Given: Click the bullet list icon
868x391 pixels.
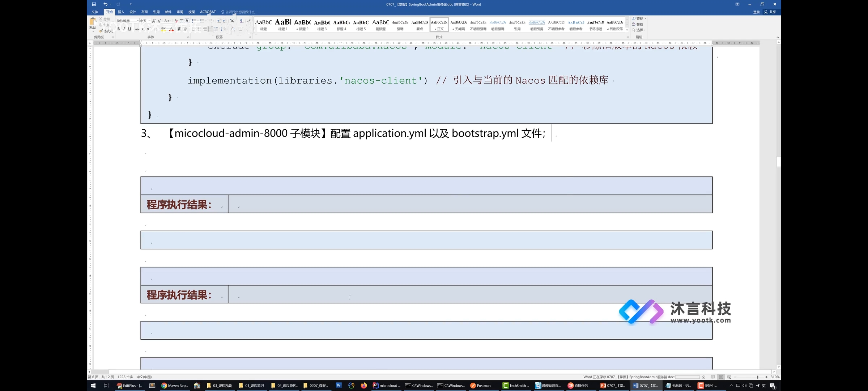Looking at the screenshot, I should coord(194,21).
